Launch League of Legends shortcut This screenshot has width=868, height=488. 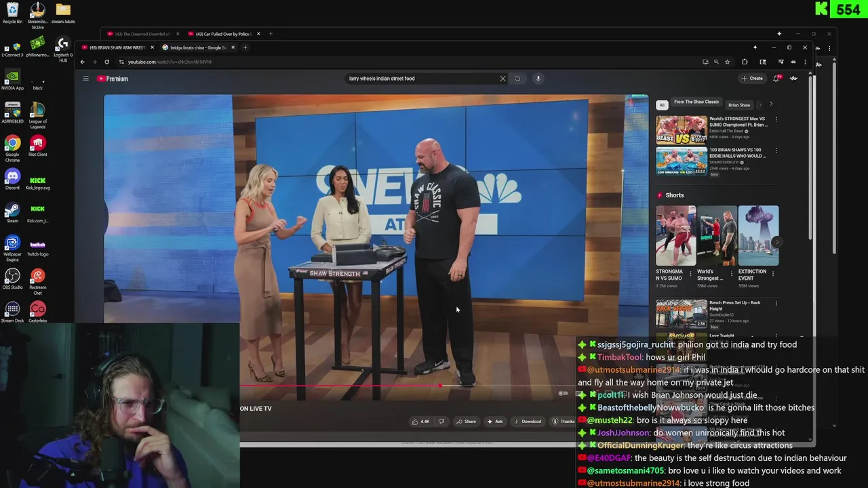coord(38,115)
